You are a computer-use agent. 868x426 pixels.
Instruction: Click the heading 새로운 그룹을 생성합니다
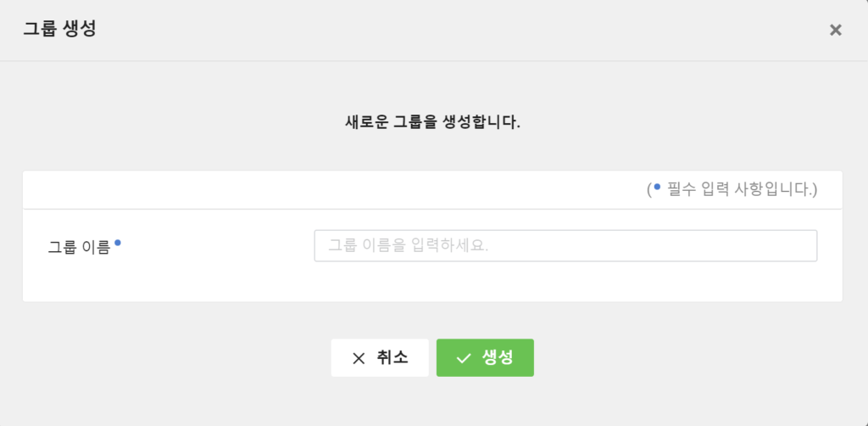pyautogui.click(x=432, y=122)
